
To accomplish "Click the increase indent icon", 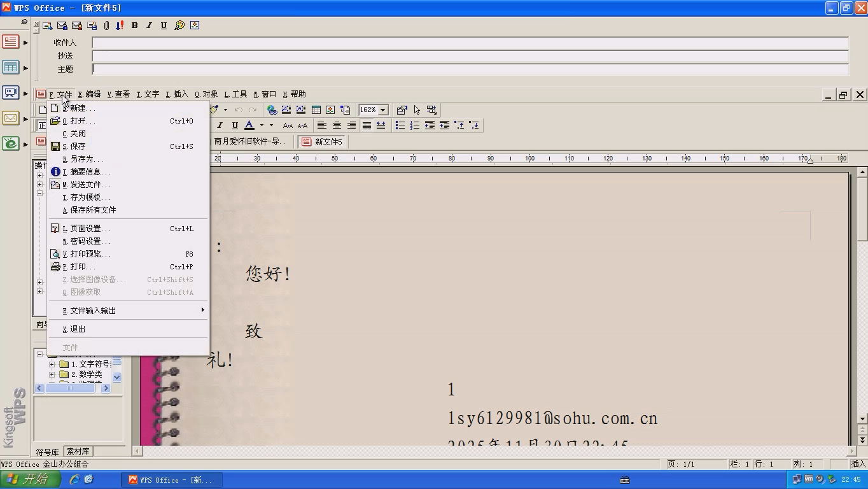I will (444, 125).
